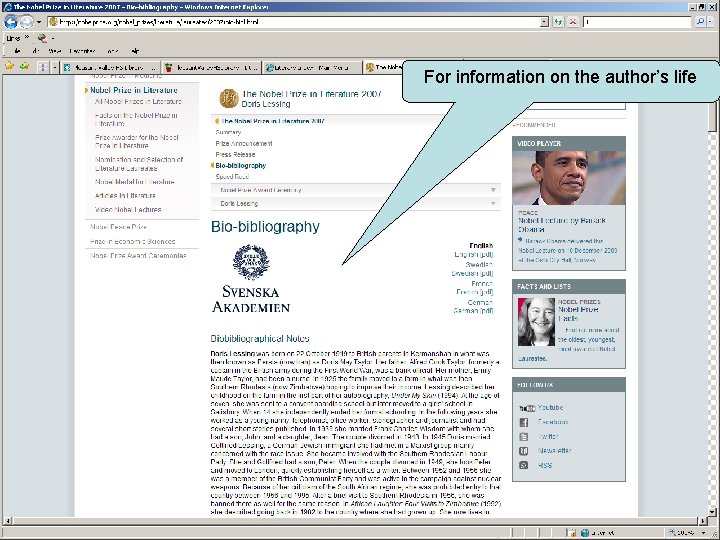Open the Nobel Prize Facts link
Screen dimensions: 720x540
(x=578, y=314)
